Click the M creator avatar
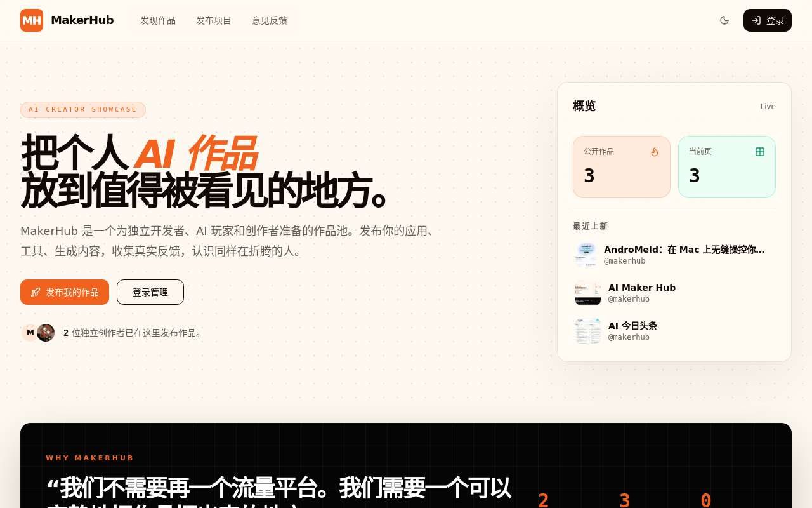The height and width of the screenshot is (508, 812). pos(29,333)
